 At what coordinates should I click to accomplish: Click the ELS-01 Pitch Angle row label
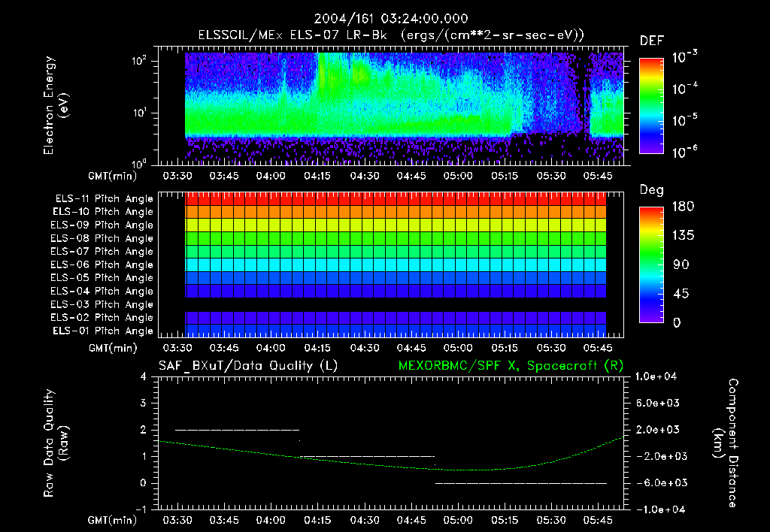pyautogui.click(x=103, y=331)
